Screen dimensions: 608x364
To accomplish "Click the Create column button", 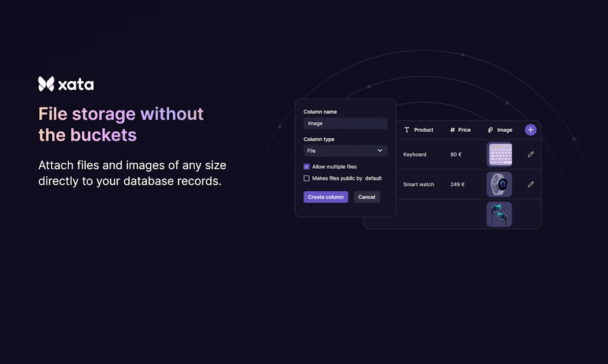I will [x=325, y=197].
